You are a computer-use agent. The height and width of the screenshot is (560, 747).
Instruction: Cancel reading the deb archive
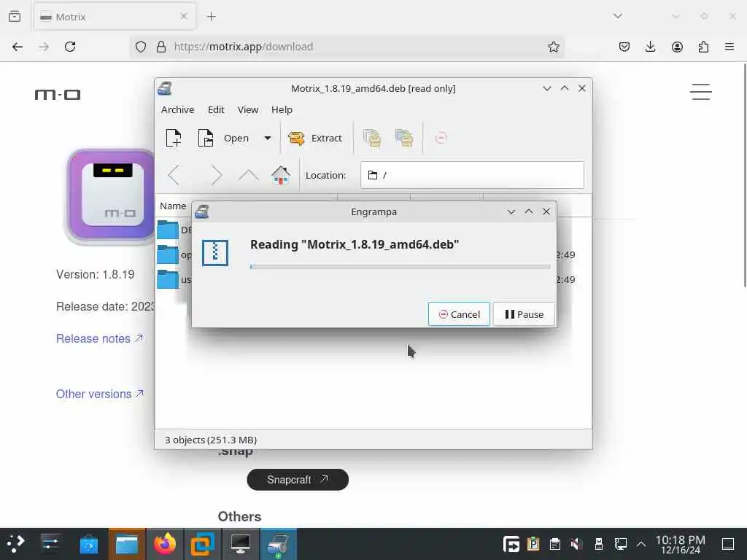(x=459, y=314)
